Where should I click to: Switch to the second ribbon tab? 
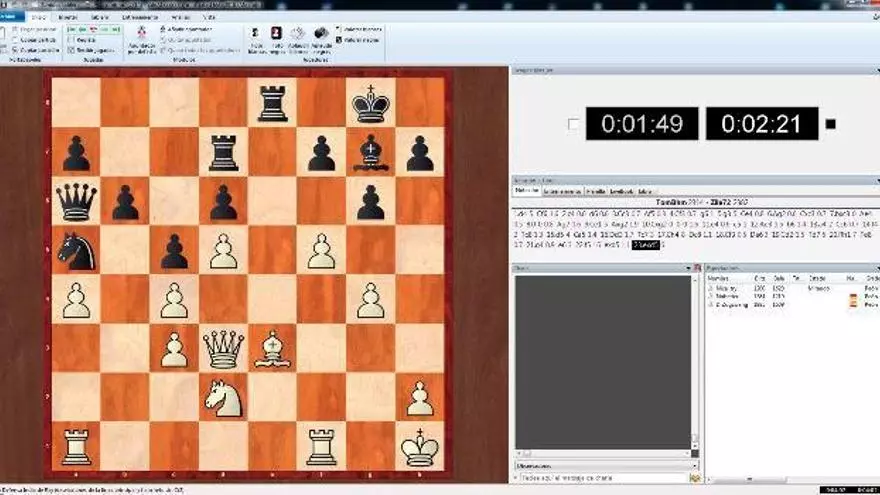tap(38, 17)
